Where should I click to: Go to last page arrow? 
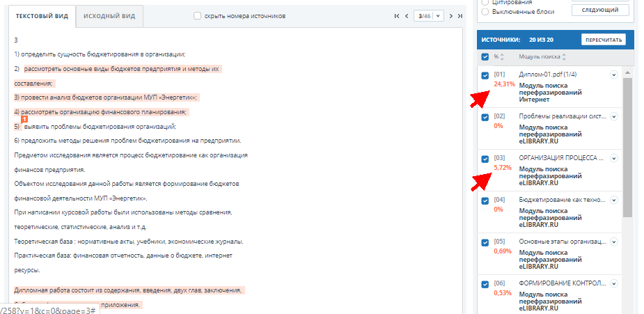[460, 16]
